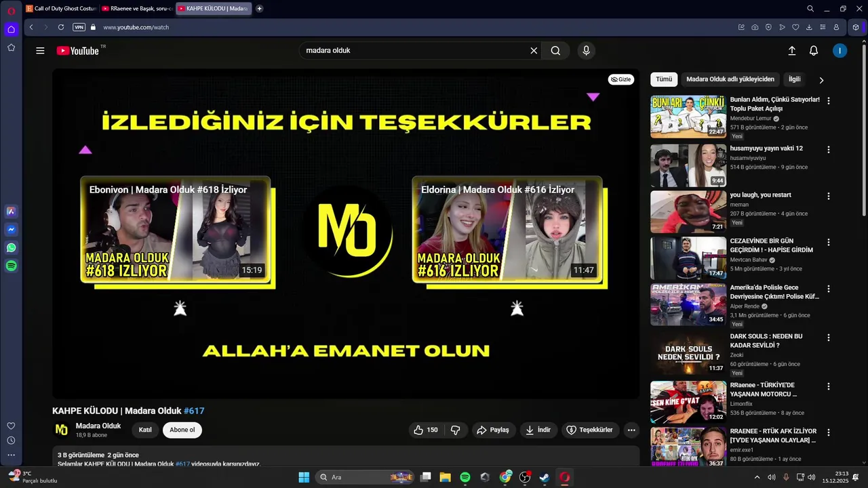Open options for Amerika'da Polisle Gece video

[x=828, y=289]
